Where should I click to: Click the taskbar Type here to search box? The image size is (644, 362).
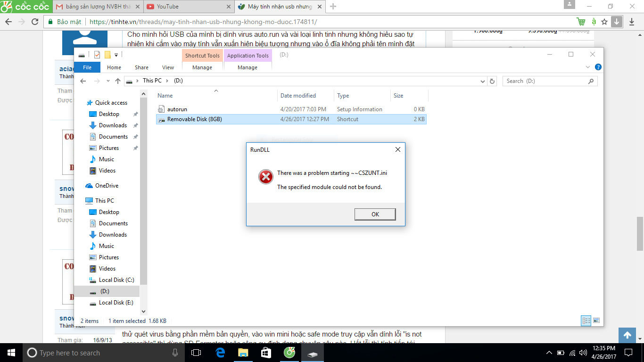(x=104, y=353)
